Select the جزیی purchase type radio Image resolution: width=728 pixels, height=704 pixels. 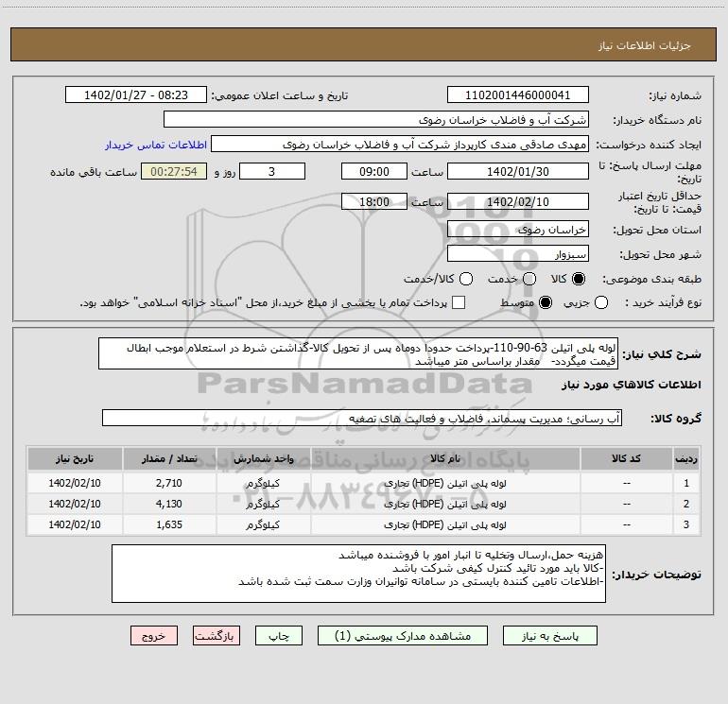pos(601,302)
